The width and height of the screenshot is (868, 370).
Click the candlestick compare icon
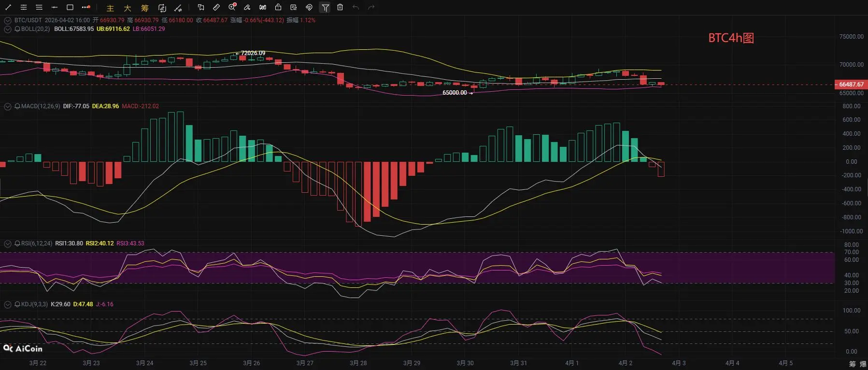pyautogui.click(x=263, y=7)
